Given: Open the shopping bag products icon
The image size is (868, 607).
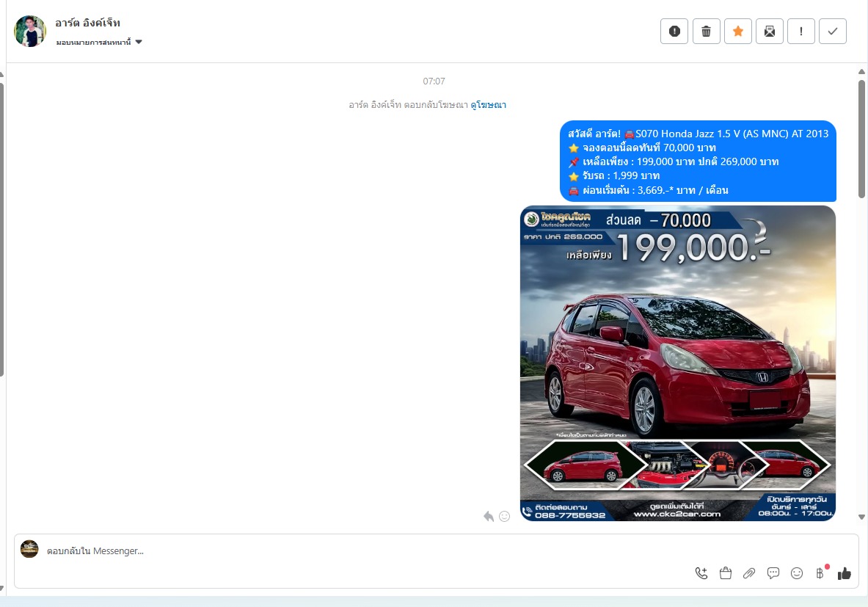Looking at the screenshot, I should click(725, 573).
